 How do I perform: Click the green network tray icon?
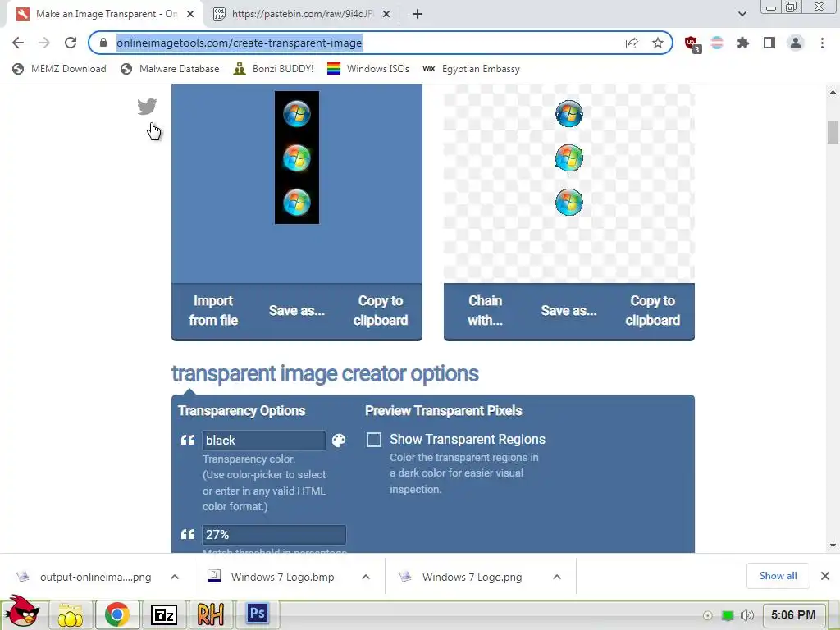(727, 615)
